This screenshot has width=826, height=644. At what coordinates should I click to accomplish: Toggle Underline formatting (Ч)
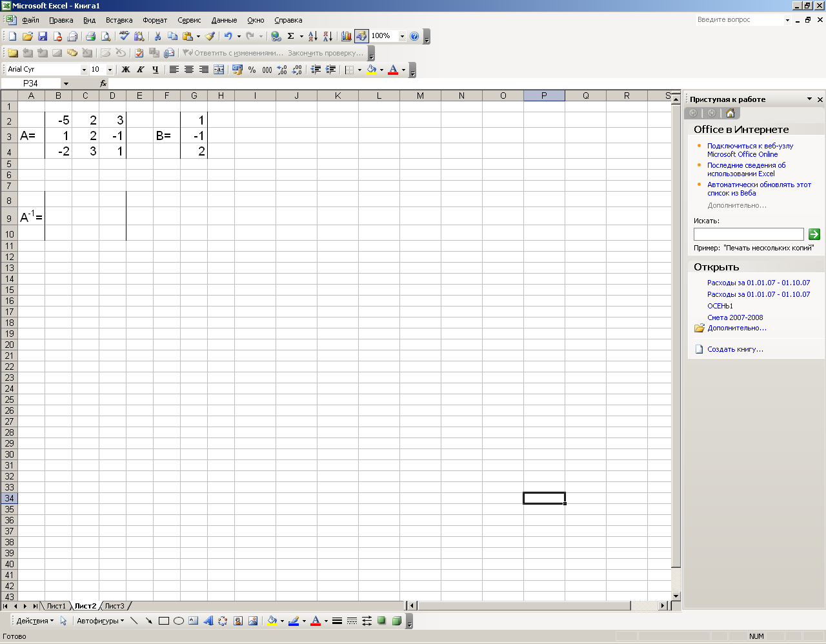(x=156, y=70)
